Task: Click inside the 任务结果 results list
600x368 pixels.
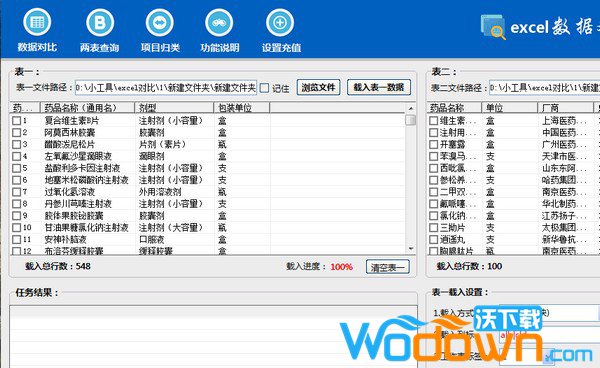Action: (x=213, y=337)
